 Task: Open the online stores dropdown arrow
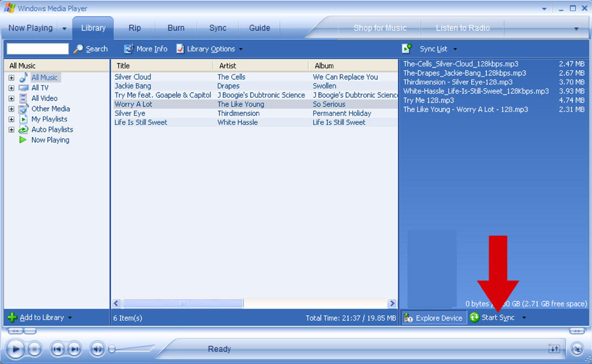[576, 29]
